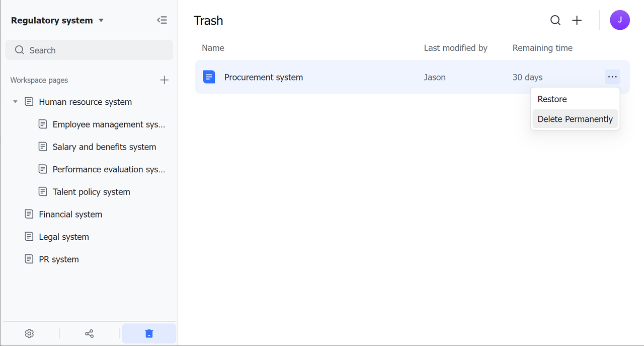644x346 pixels.
Task: Open the trash bin in sidebar footer
Action: 149,333
